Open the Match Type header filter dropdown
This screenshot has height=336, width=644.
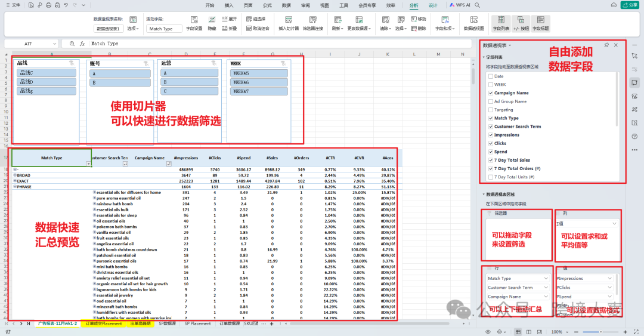[x=88, y=164]
